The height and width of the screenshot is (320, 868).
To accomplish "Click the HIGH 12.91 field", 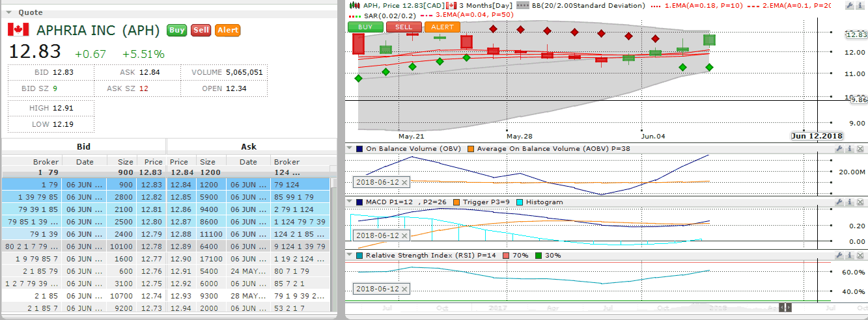I will 51,108.
